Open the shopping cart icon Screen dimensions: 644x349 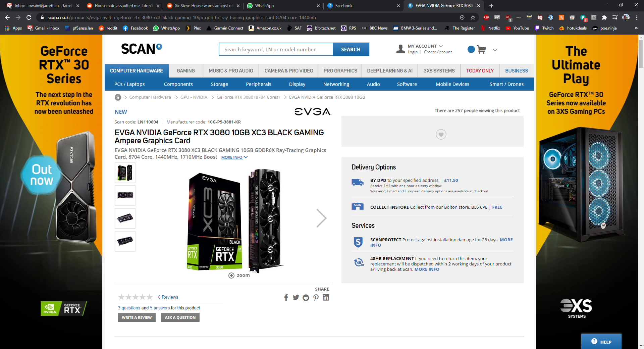(x=481, y=50)
